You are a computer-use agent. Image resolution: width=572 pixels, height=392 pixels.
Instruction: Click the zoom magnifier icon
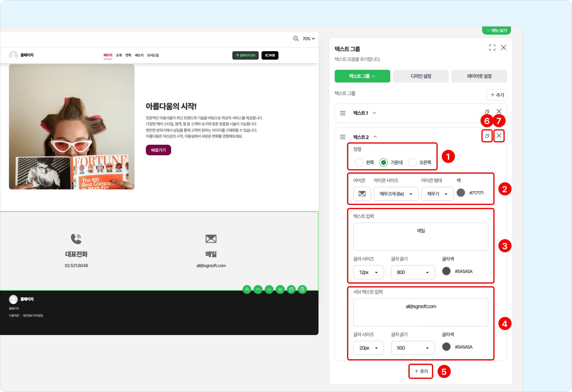point(296,39)
